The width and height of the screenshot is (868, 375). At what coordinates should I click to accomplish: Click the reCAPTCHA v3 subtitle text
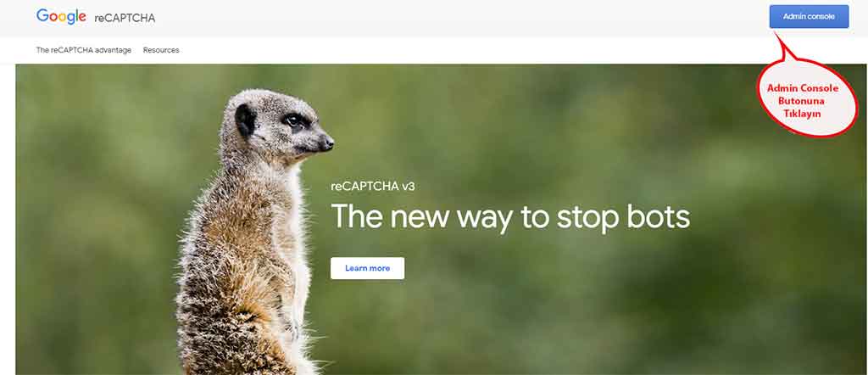(x=373, y=187)
